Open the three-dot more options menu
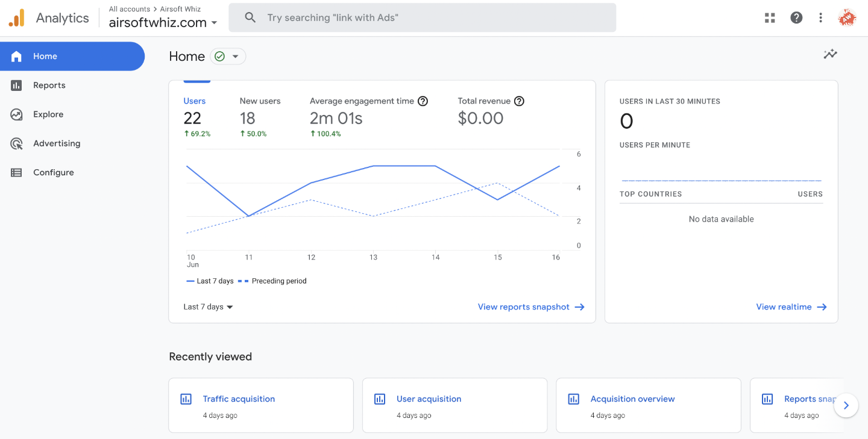The image size is (868, 439). point(820,17)
